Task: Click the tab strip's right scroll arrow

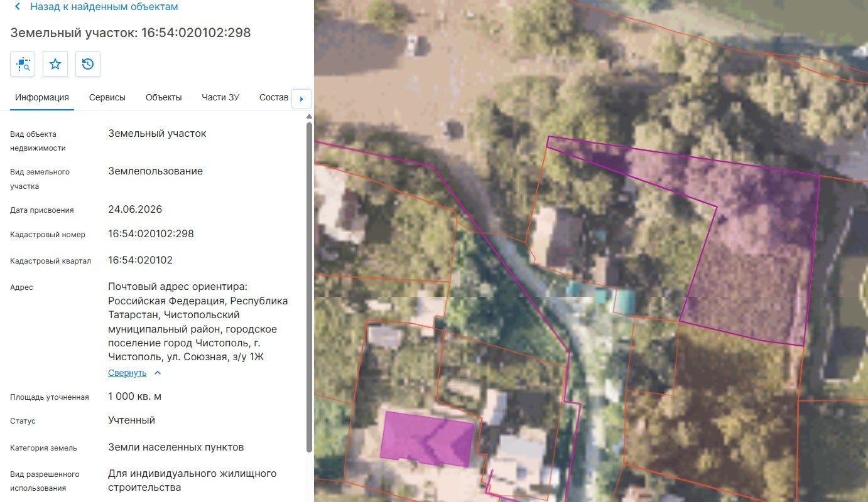Action: point(301,99)
